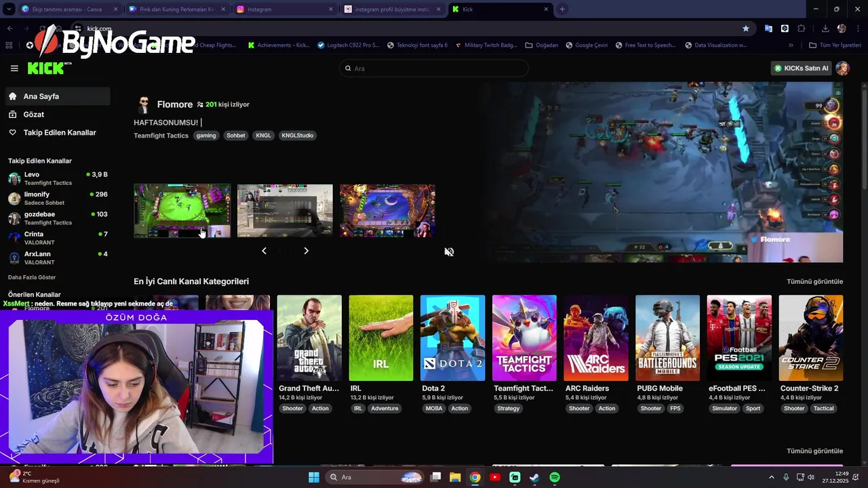868x488 pixels.
Task: Switch to instagram profil büyütme tab
Action: (393, 9)
